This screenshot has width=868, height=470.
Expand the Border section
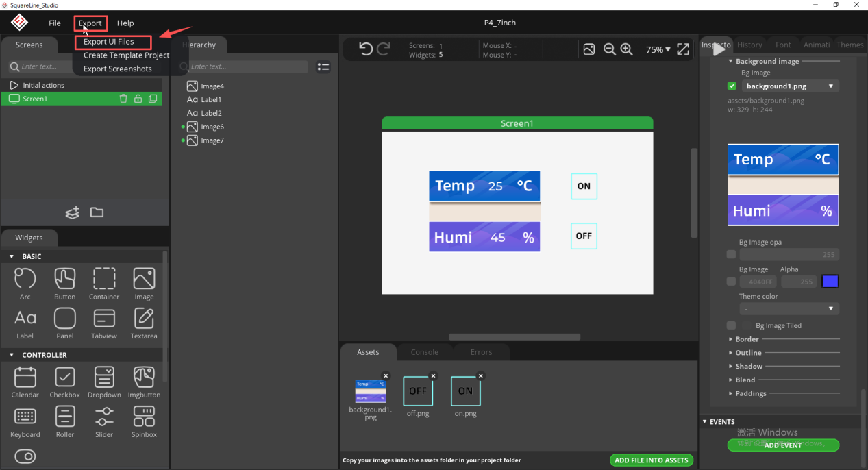tap(731, 339)
